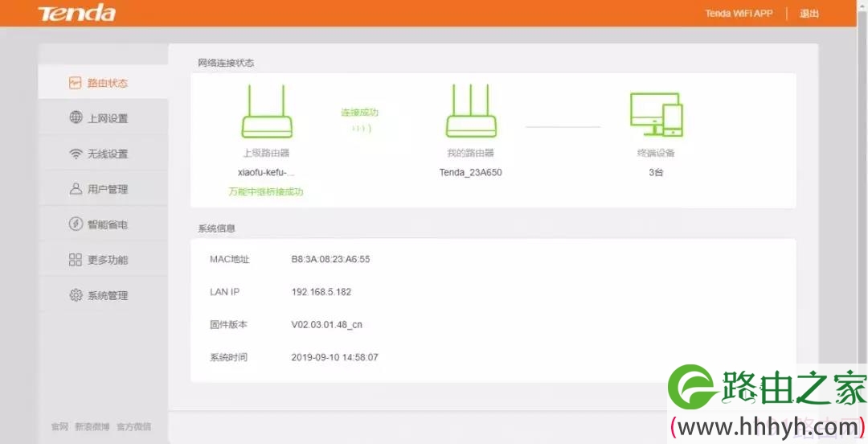Click the 系统时间 field label
The image size is (868, 444).
pos(228,357)
